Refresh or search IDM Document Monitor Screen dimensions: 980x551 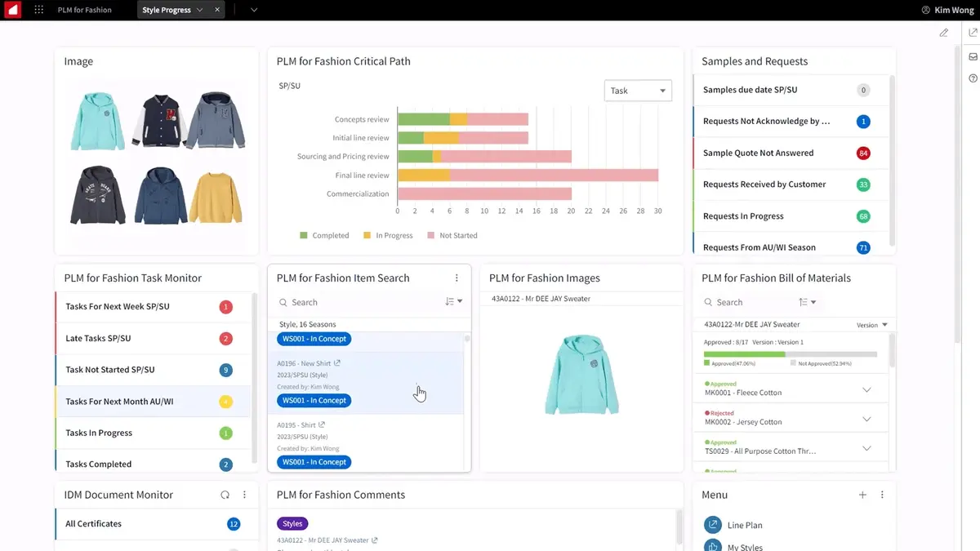click(x=225, y=495)
